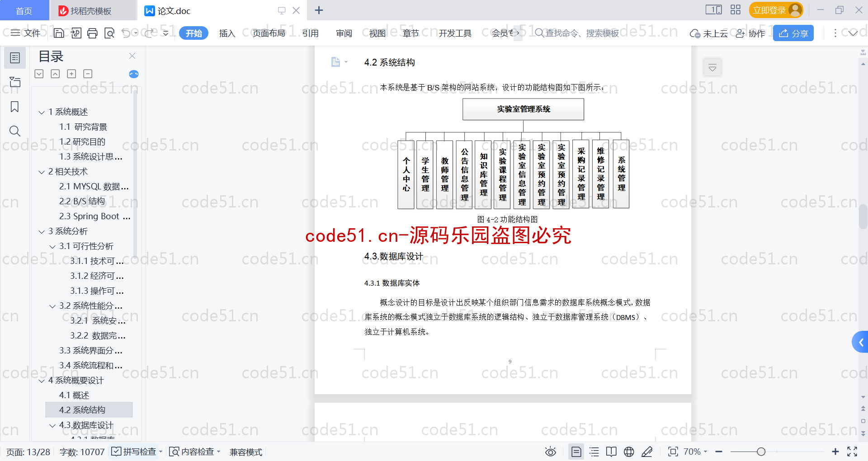Click the page document icon beside heading 4.2
This screenshot has height=461, width=868.
335,62
